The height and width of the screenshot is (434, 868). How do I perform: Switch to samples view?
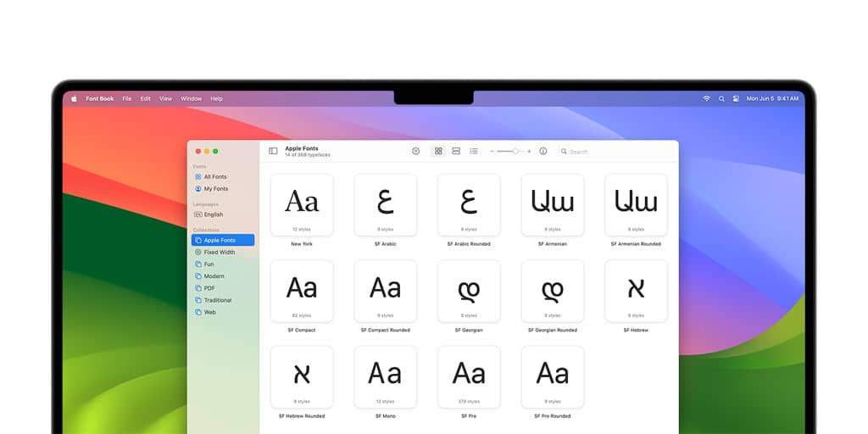pos(456,151)
